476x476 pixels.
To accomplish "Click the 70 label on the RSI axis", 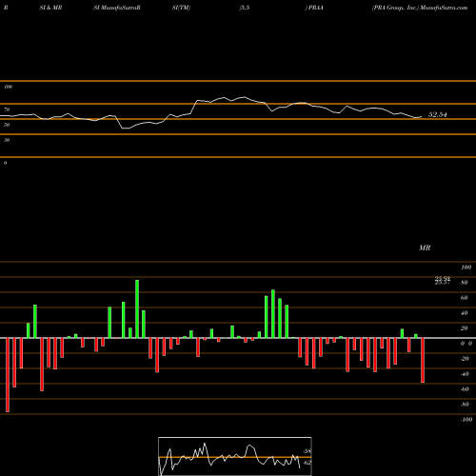I will tap(7, 109).
